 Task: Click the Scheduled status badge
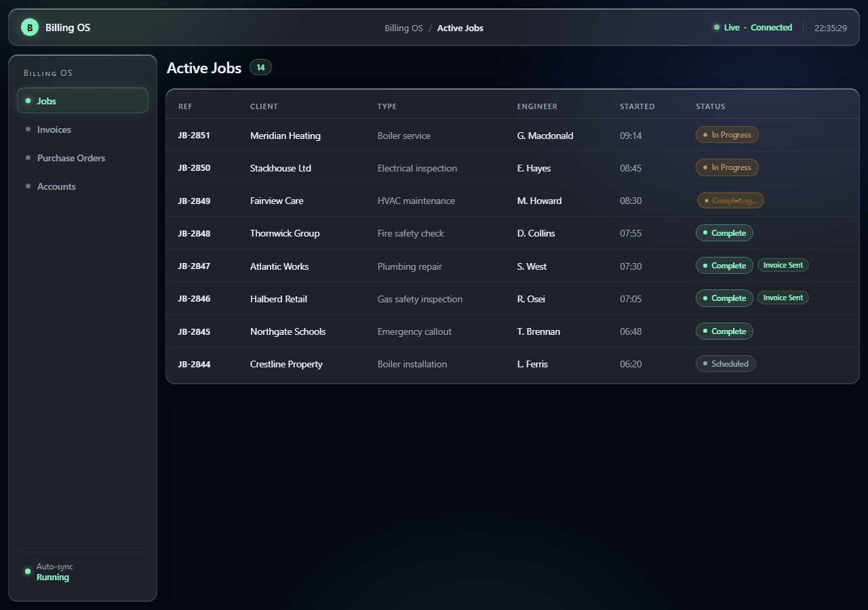point(726,364)
